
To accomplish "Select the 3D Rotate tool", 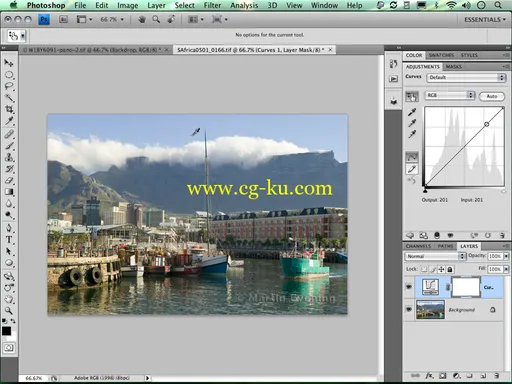I will click(x=9, y=276).
